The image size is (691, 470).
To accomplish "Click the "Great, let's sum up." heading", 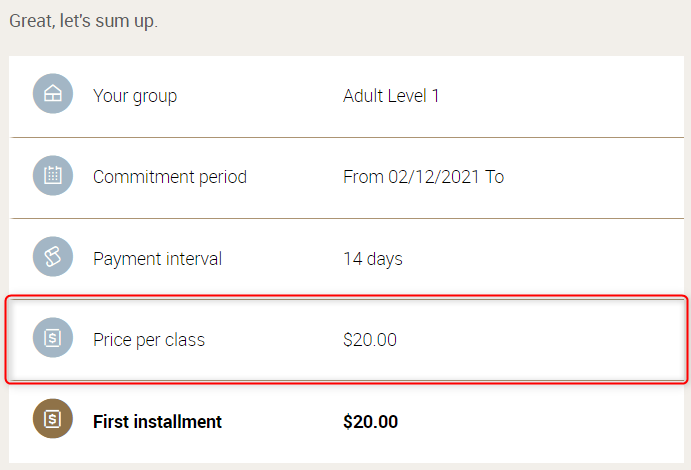I will [x=84, y=20].
